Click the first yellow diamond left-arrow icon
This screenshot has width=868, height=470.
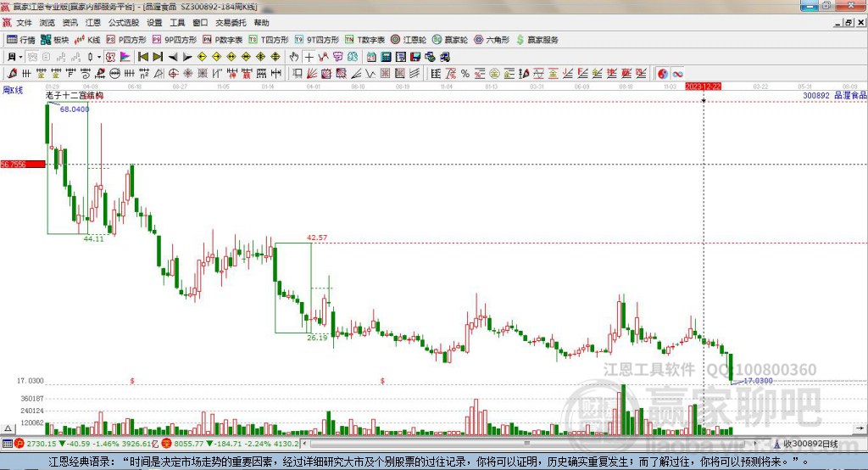pos(202,57)
